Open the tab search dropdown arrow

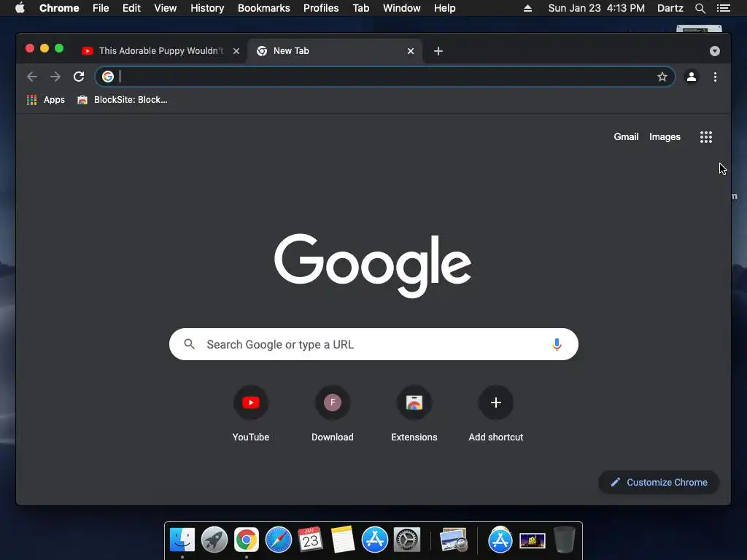point(715,51)
